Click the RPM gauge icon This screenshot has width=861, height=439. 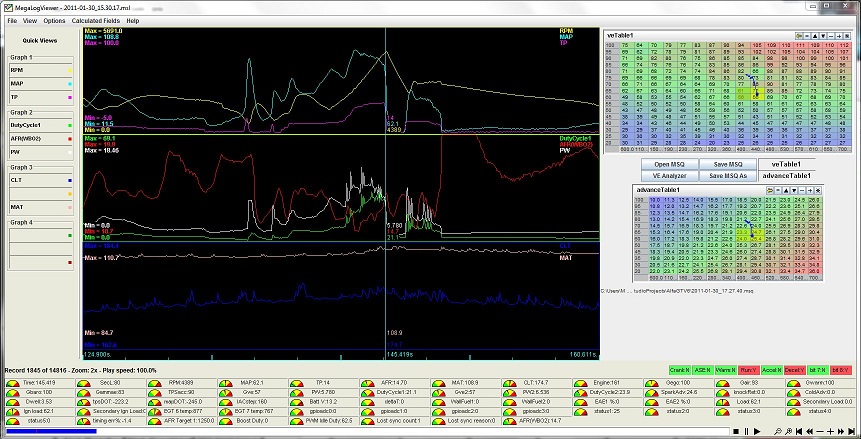(x=155, y=382)
